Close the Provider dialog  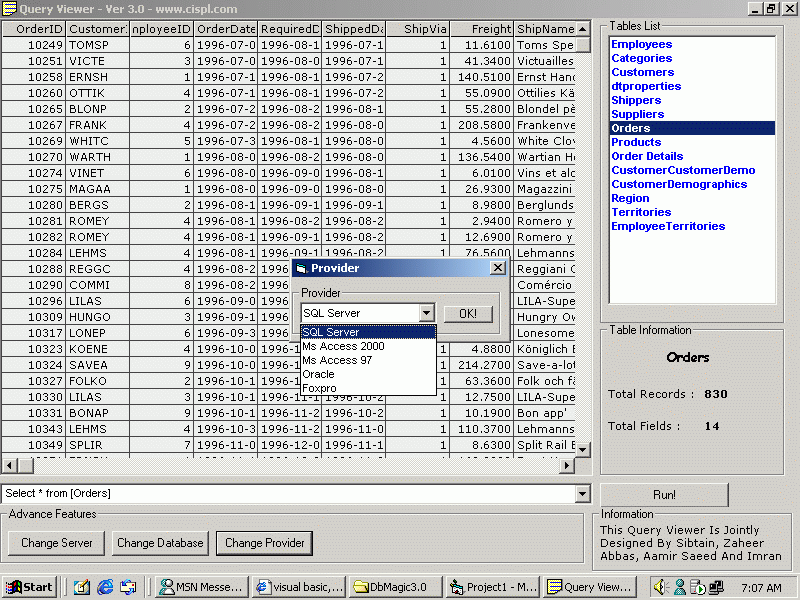[x=498, y=268]
